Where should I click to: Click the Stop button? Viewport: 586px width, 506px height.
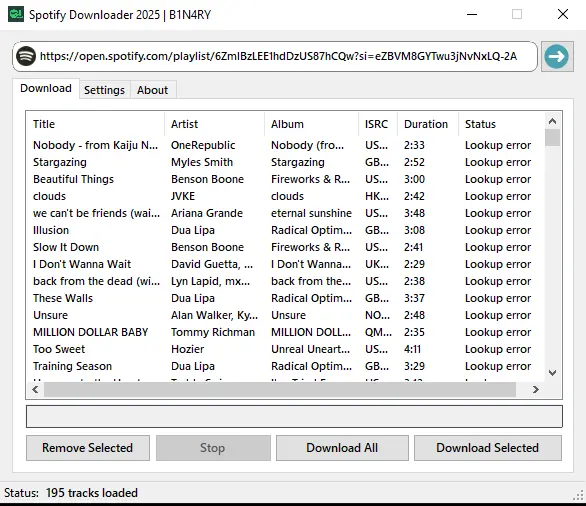tap(213, 448)
